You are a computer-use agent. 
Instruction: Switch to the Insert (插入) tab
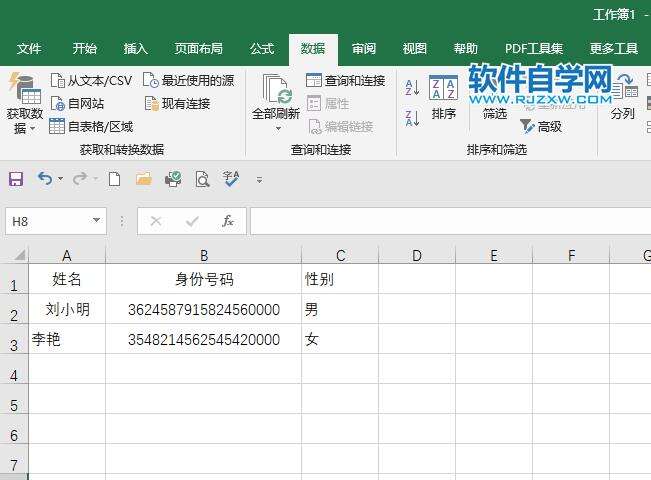coord(136,49)
